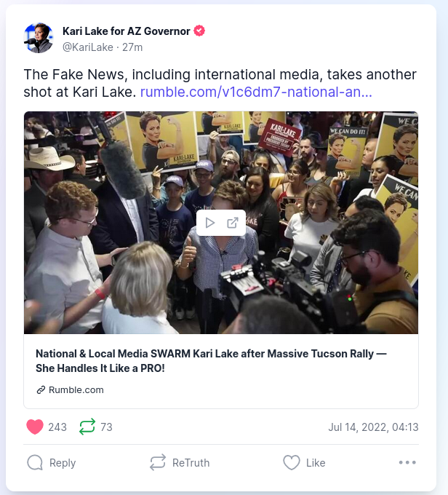Click the chain link icon beside Rumble.com
This screenshot has height=495, width=448.
point(41,390)
